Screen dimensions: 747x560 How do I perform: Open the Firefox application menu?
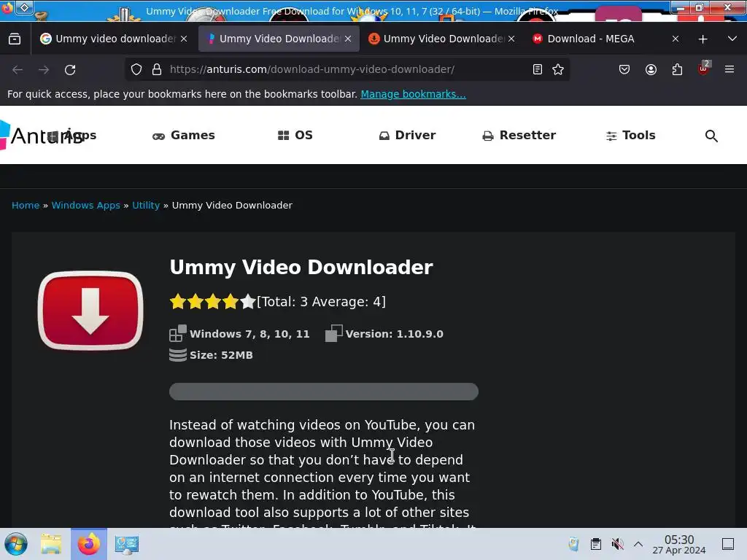click(729, 69)
